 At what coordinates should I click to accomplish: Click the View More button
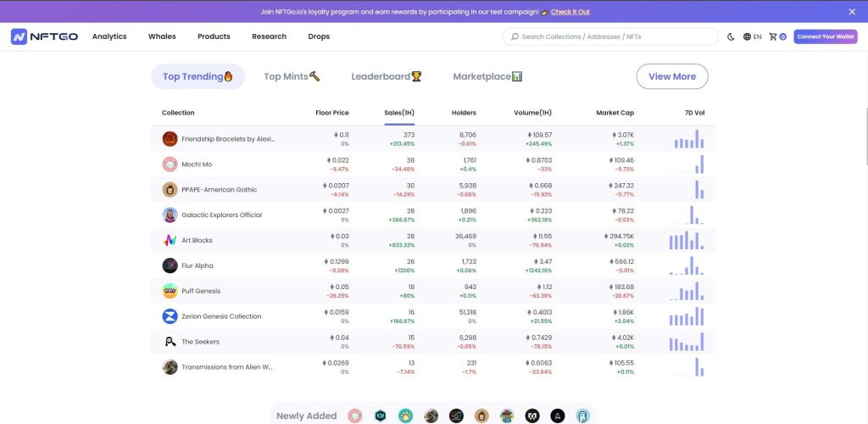click(x=672, y=76)
